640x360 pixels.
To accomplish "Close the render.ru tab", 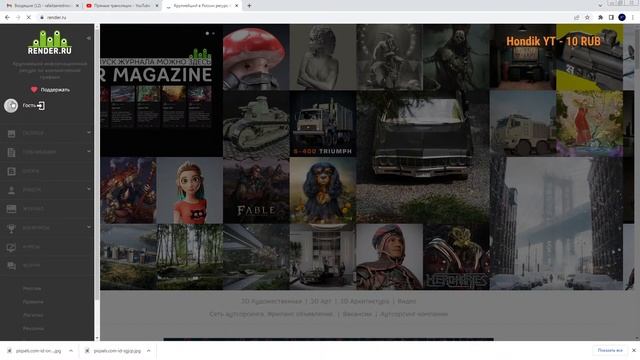I will click(x=236, y=6).
